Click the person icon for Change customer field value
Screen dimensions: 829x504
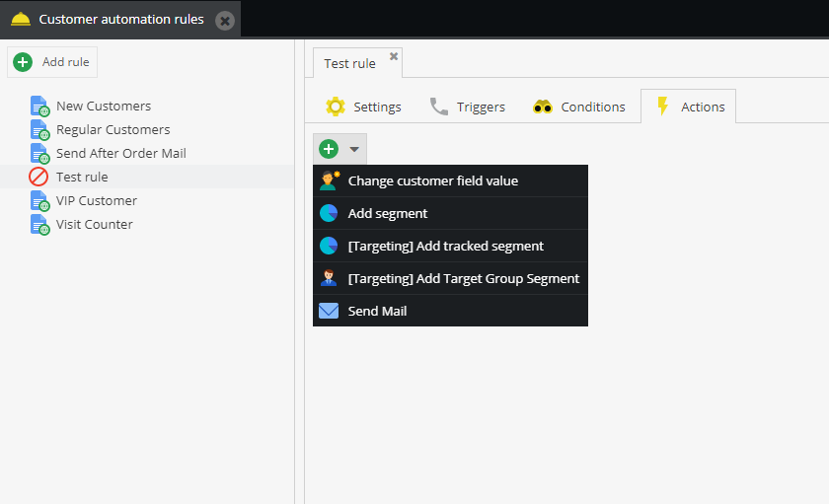pos(330,180)
